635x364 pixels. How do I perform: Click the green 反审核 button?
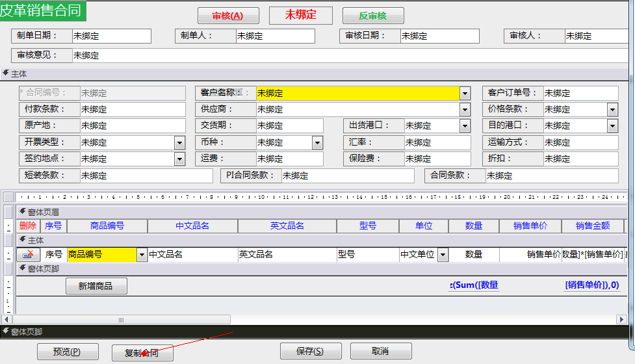(x=373, y=16)
